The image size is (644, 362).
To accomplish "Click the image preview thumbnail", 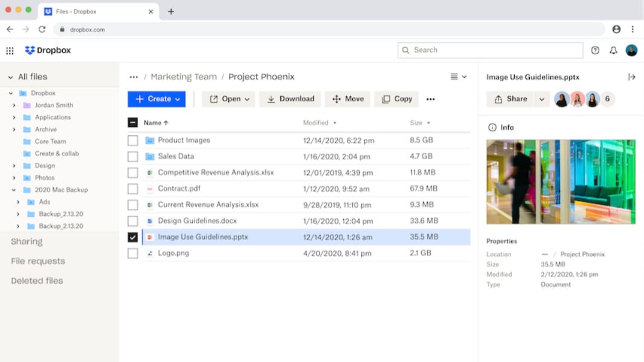I will (561, 182).
